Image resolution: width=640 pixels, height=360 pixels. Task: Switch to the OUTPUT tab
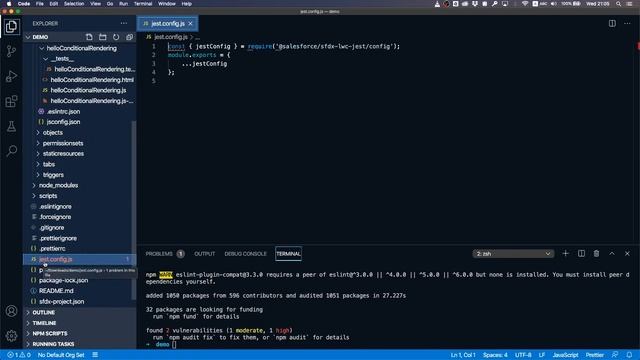[204, 254]
